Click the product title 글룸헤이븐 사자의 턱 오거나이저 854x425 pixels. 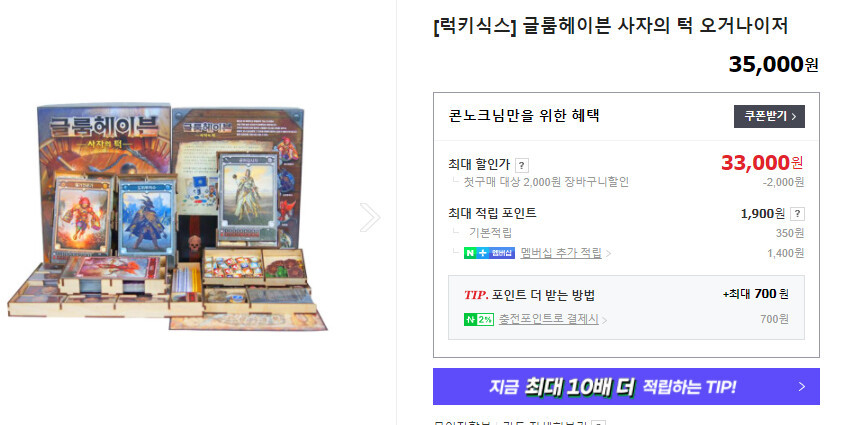(x=611, y=26)
